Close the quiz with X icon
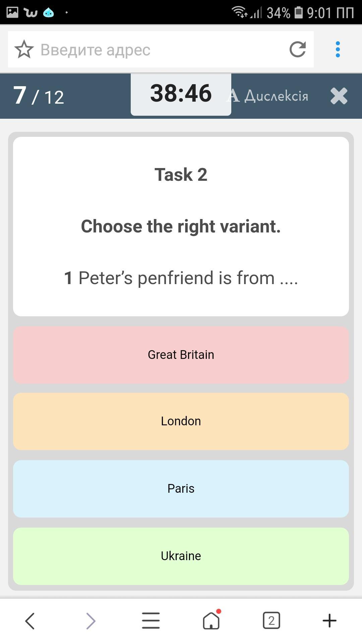 pyautogui.click(x=339, y=96)
